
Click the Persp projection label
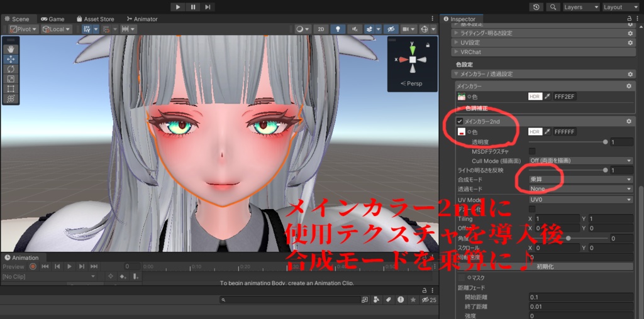tap(411, 84)
